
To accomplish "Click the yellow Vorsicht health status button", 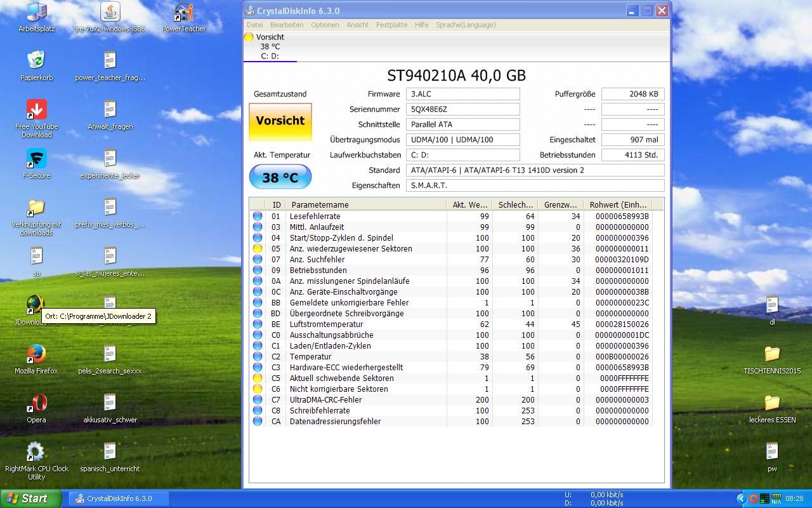I will pos(280,121).
